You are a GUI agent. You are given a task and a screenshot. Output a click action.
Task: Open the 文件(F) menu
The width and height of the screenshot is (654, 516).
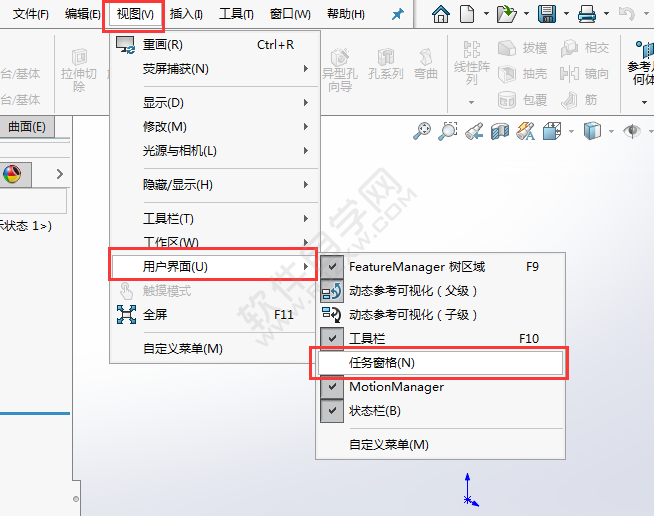[x=31, y=14]
